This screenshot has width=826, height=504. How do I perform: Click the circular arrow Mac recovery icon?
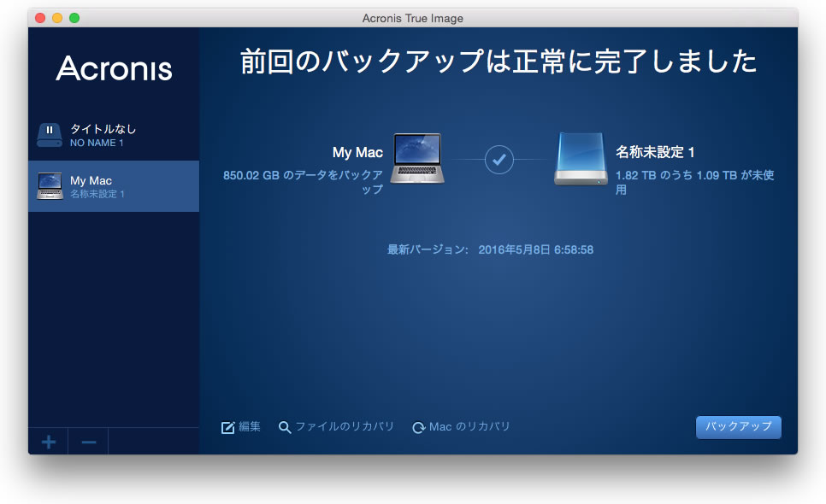tap(419, 428)
